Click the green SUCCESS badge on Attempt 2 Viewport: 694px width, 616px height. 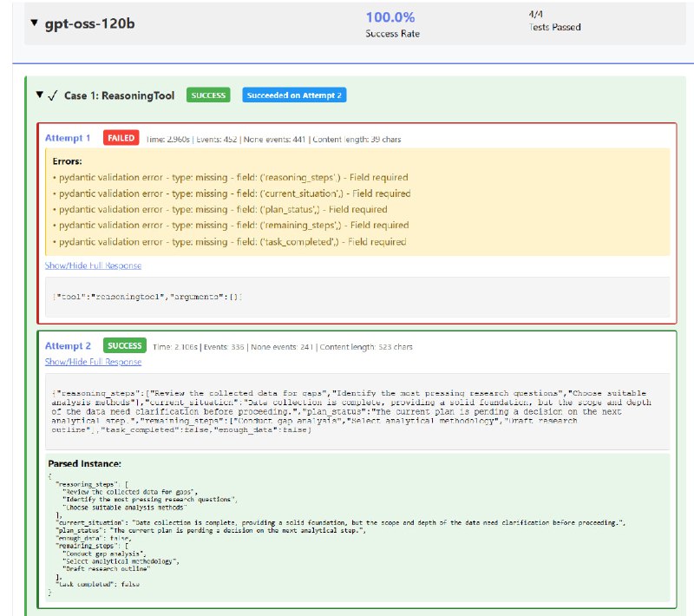124,345
